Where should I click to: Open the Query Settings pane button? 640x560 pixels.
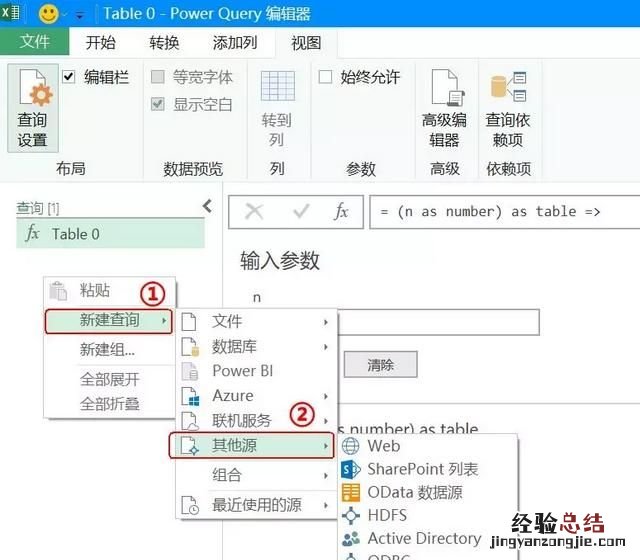point(33,108)
